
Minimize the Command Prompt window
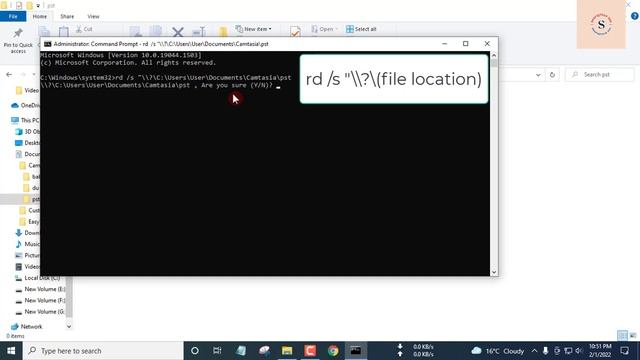444,44
